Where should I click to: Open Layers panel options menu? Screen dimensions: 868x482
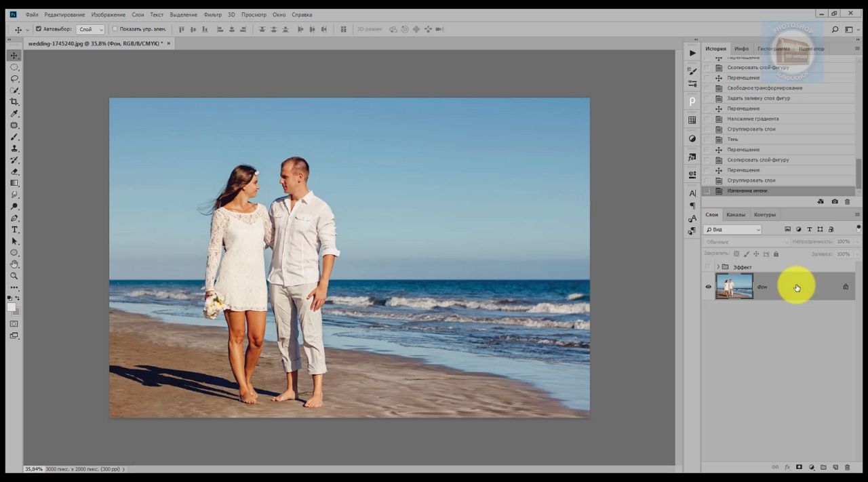pos(857,215)
